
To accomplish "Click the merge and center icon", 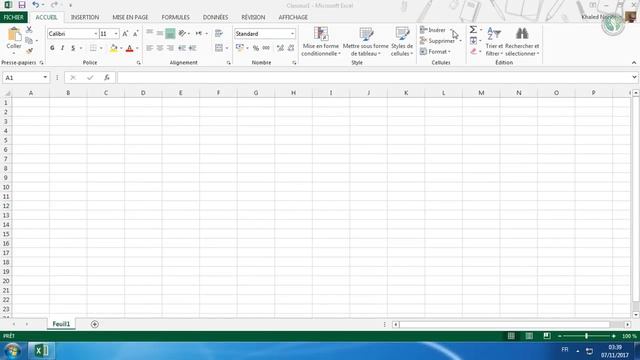I will [219, 48].
